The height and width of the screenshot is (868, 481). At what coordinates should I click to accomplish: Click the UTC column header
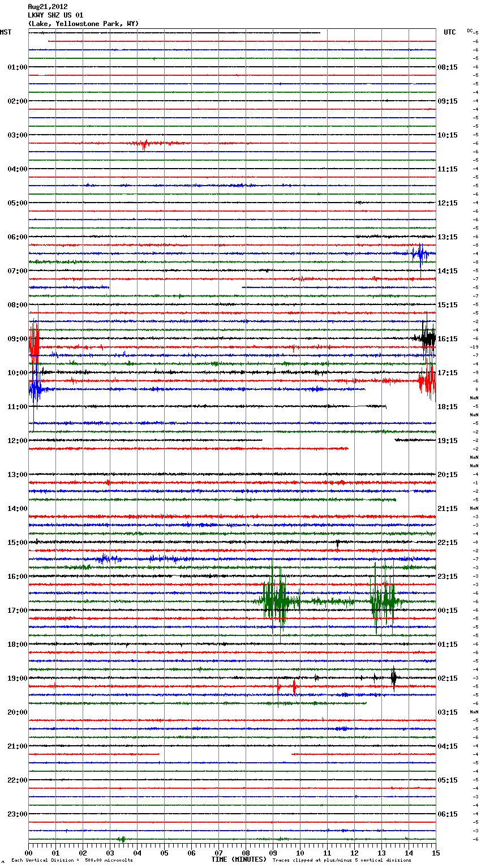(x=449, y=32)
